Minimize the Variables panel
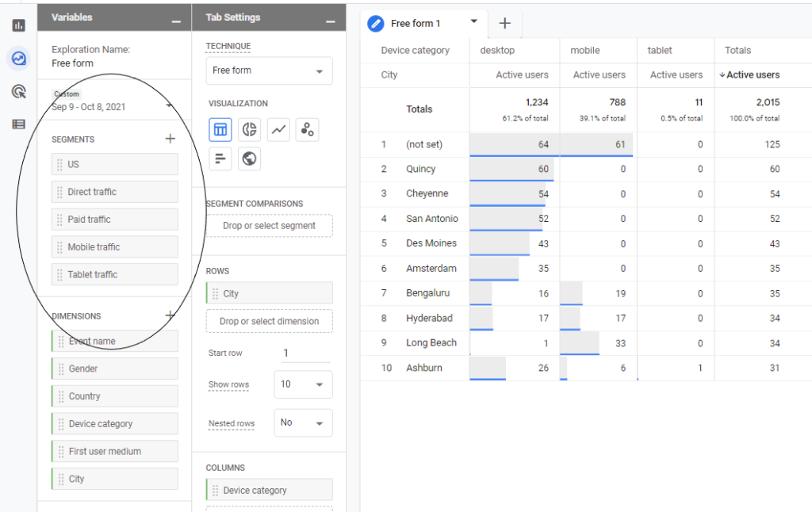Viewport: 812px width, 512px height. [175, 19]
